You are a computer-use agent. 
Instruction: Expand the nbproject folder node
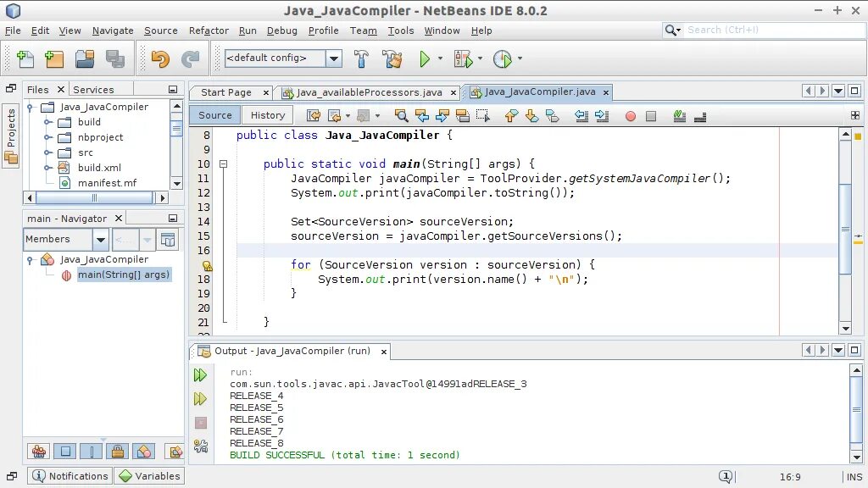pos(48,137)
